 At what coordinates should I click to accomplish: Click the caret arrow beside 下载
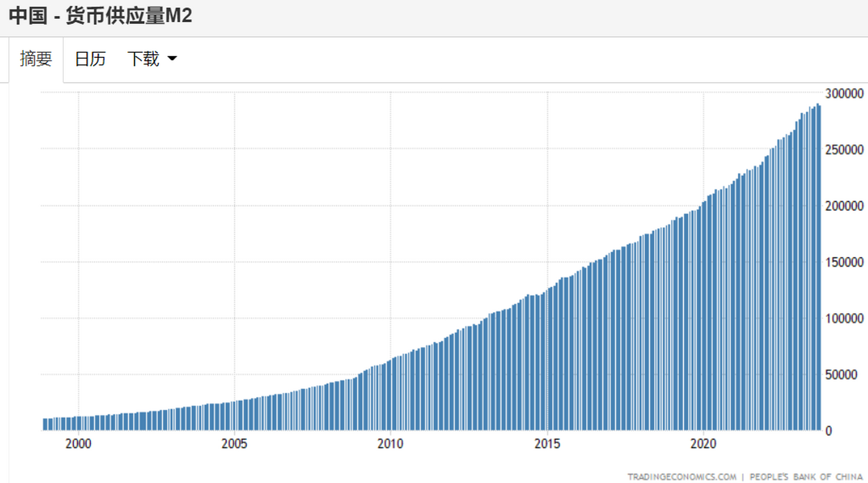coord(172,58)
